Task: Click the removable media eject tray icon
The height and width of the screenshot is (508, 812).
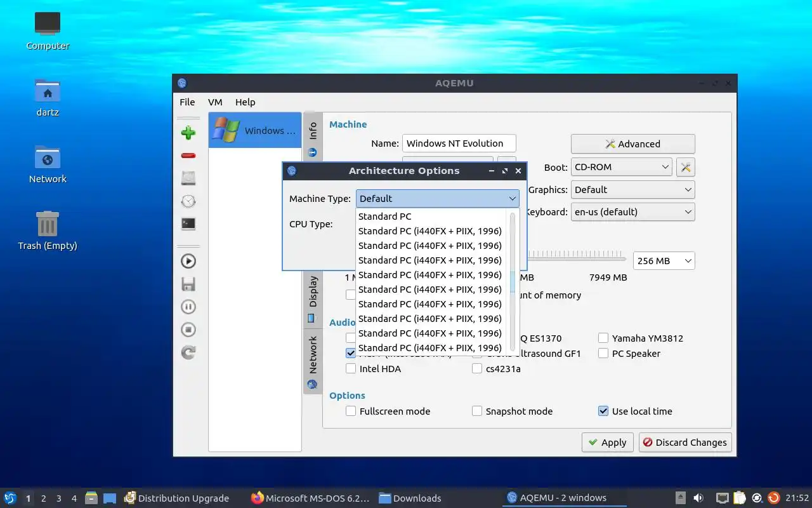Action: [680, 498]
